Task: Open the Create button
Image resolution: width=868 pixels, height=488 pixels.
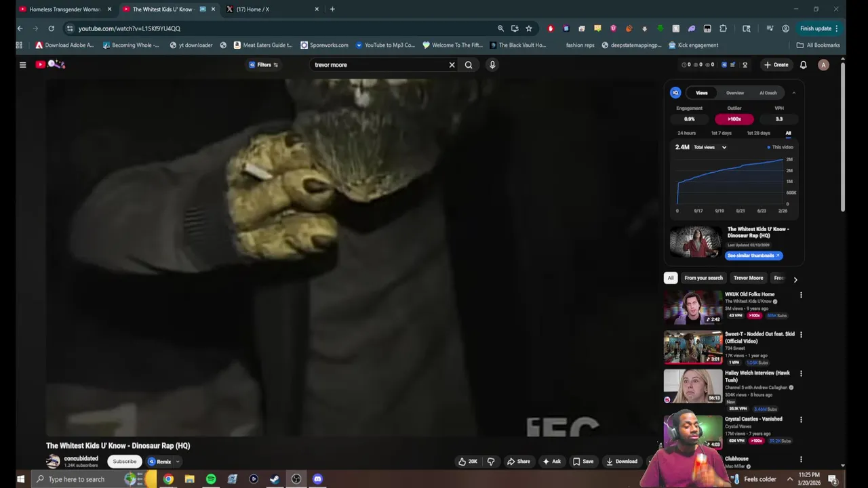Action: click(x=776, y=65)
